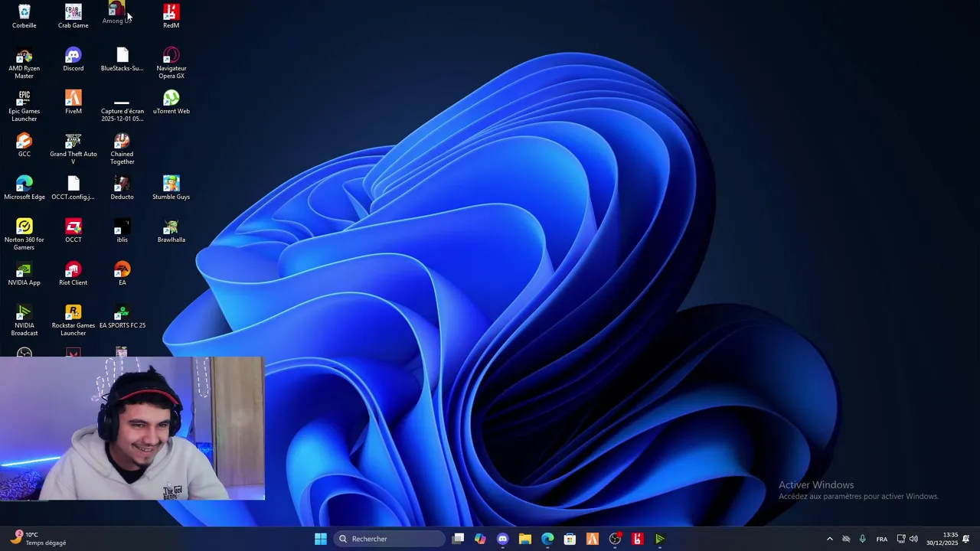Click the red-badged round taskbar app
Image resolution: width=980 pixels, height=551 pixels.
coord(615,539)
